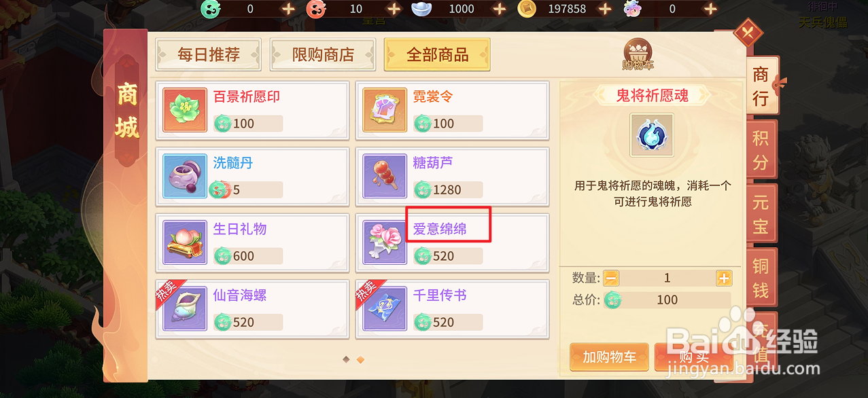Screen dimensions: 868x398
Task: Select the 仙音海螺 conch shell icon
Action: [185, 309]
